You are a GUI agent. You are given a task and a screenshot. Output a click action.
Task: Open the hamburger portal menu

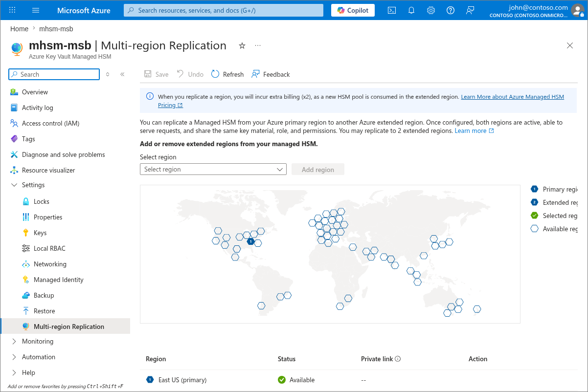pos(36,10)
